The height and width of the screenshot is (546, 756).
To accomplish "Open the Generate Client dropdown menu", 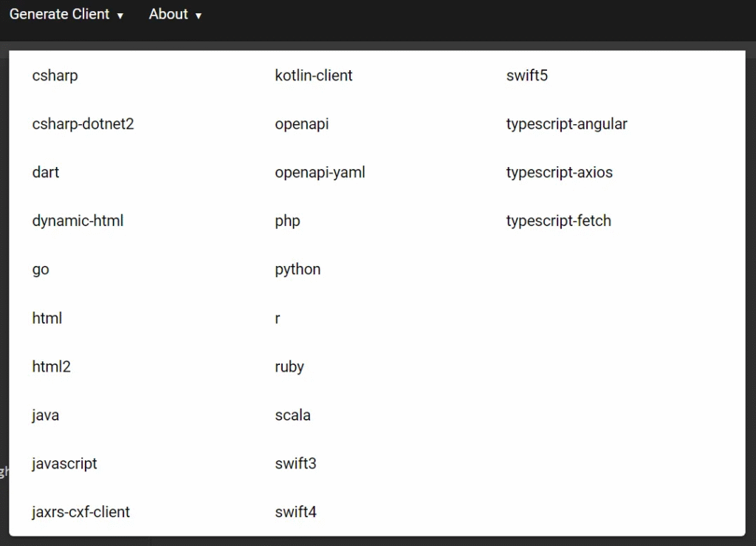I will click(66, 15).
